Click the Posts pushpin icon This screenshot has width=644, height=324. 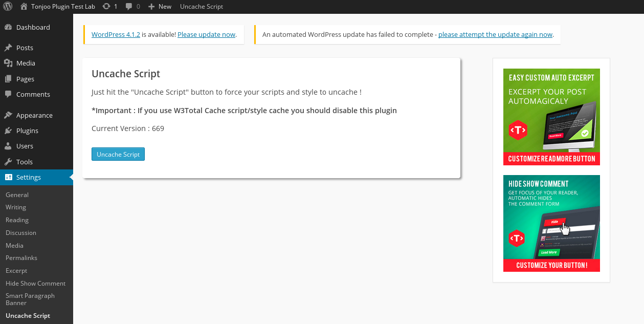click(x=8, y=48)
